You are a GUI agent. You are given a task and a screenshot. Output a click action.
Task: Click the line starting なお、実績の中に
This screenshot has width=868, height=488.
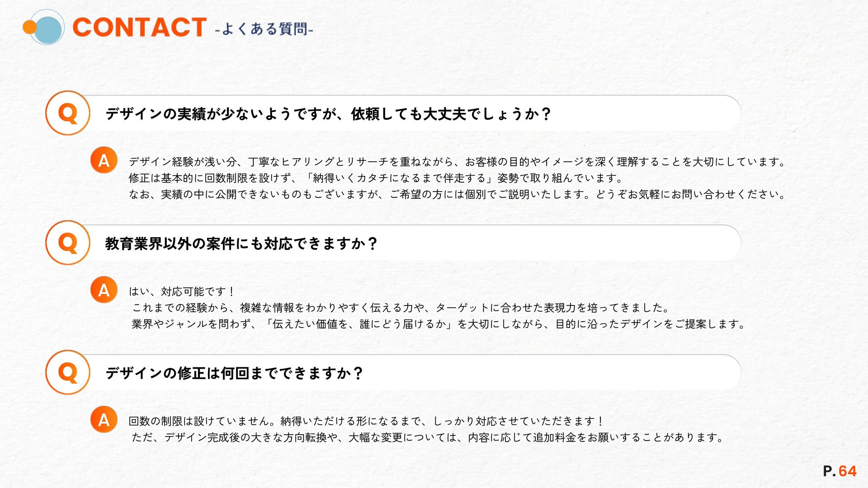coord(457,194)
